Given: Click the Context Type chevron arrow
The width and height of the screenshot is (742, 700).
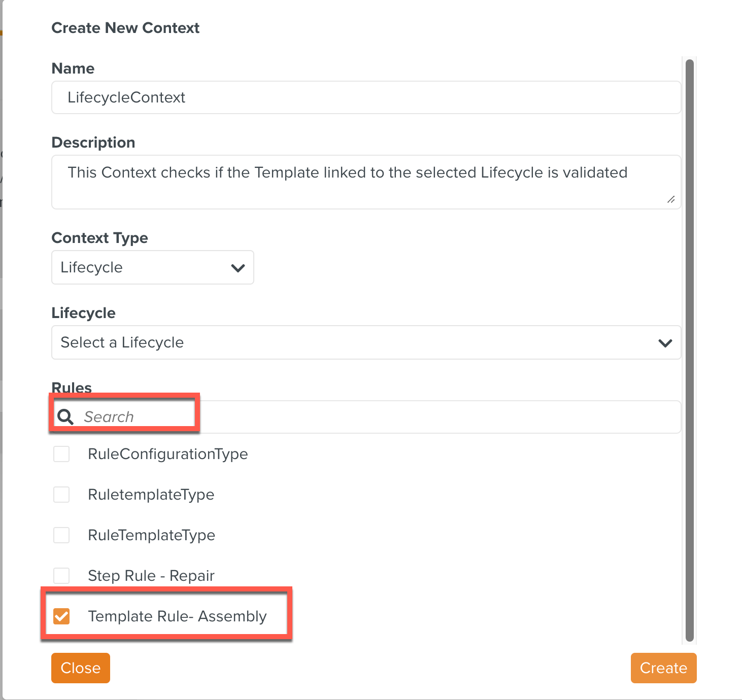Looking at the screenshot, I should 238,268.
